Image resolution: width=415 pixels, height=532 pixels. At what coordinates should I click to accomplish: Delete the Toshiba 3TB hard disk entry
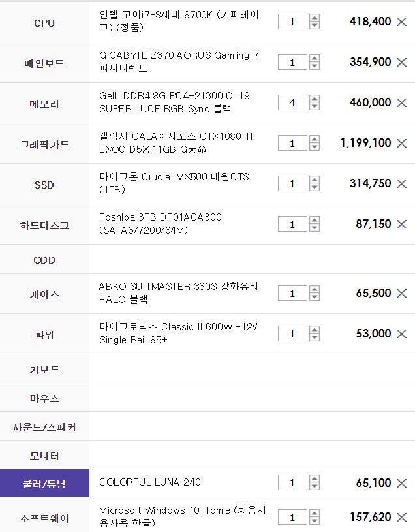click(x=401, y=225)
